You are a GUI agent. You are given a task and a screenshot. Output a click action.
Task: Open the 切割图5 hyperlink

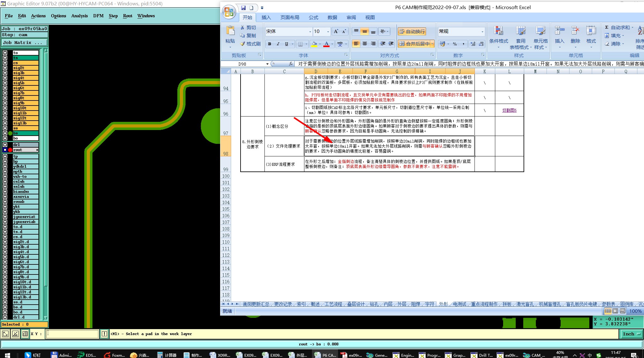pyautogui.click(x=509, y=110)
